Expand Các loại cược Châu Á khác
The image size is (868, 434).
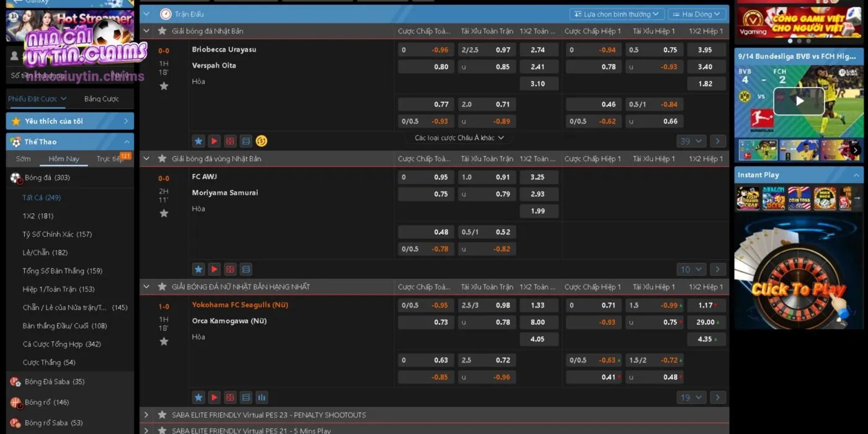(459, 138)
